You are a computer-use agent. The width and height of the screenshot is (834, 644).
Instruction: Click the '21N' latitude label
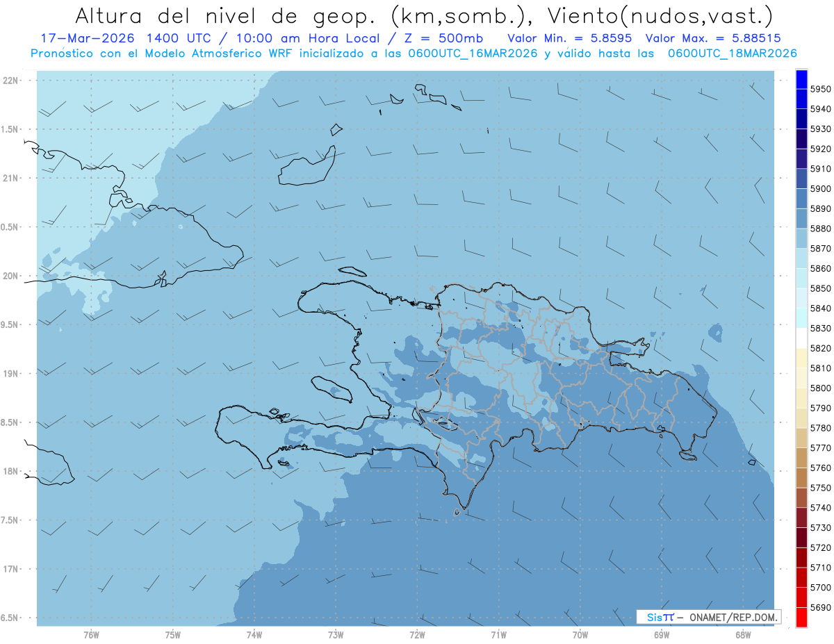11,178
